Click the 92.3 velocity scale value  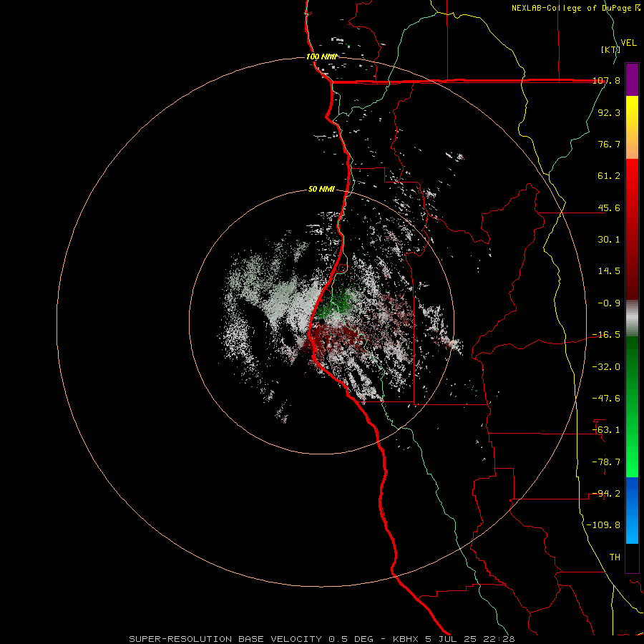pos(609,113)
